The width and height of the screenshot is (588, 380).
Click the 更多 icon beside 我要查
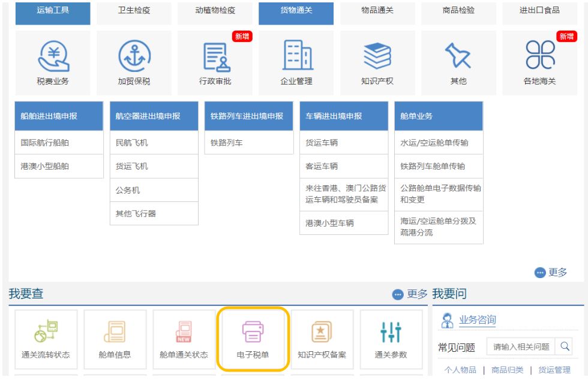coord(397,294)
